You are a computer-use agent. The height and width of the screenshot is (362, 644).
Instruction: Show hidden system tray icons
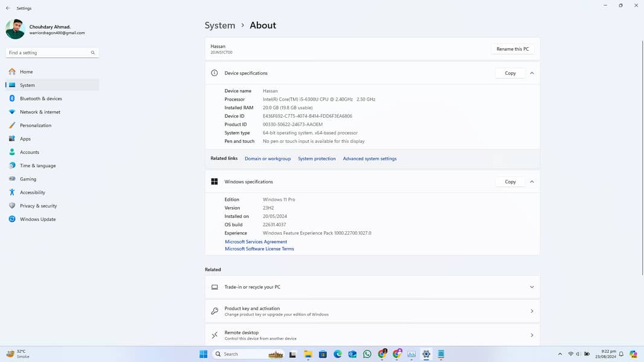560,354
